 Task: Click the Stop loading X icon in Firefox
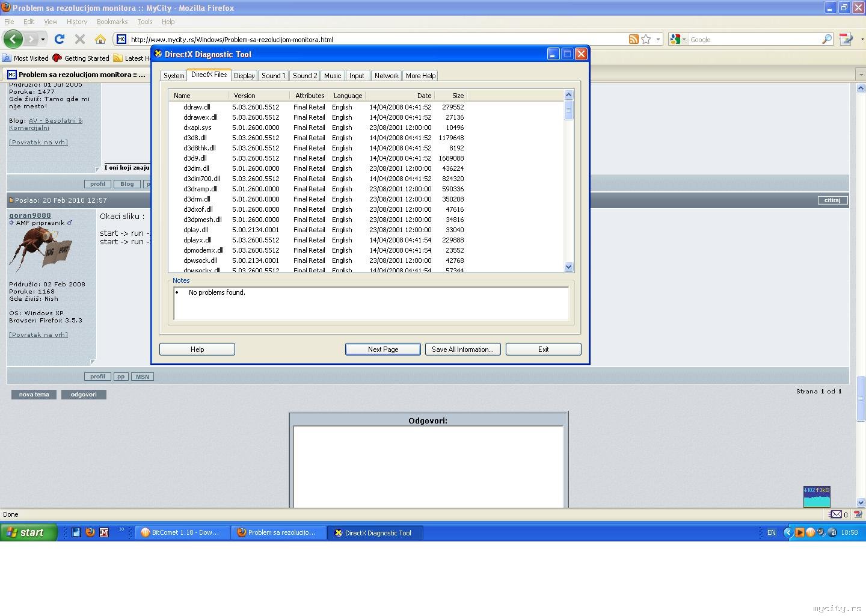tap(79, 39)
